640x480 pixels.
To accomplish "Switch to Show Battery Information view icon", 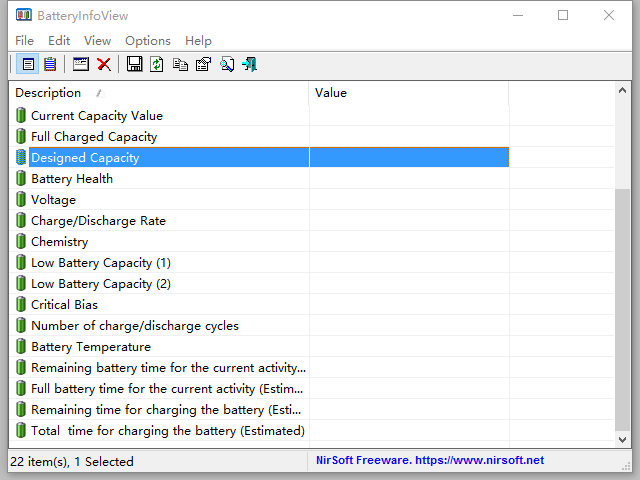I will (x=28, y=65).
